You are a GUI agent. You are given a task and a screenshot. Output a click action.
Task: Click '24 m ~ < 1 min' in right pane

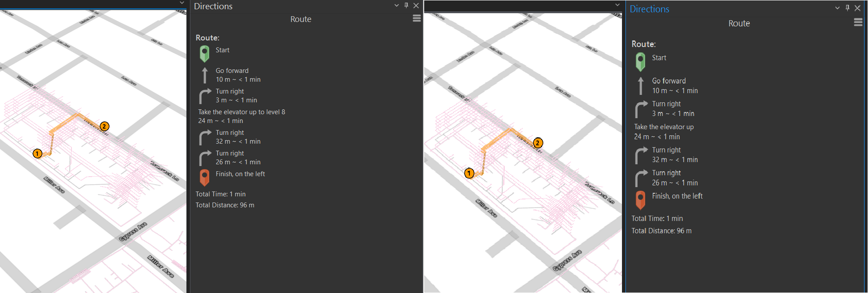pyautogui.click(x=657, y=137)
